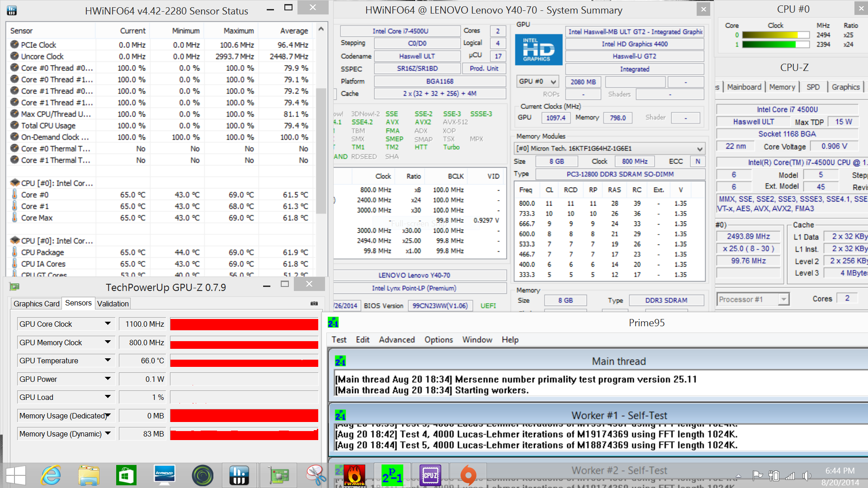Expand Micron memory module dropdown
This screenshot has width=868, height=488.
point(609,148)
